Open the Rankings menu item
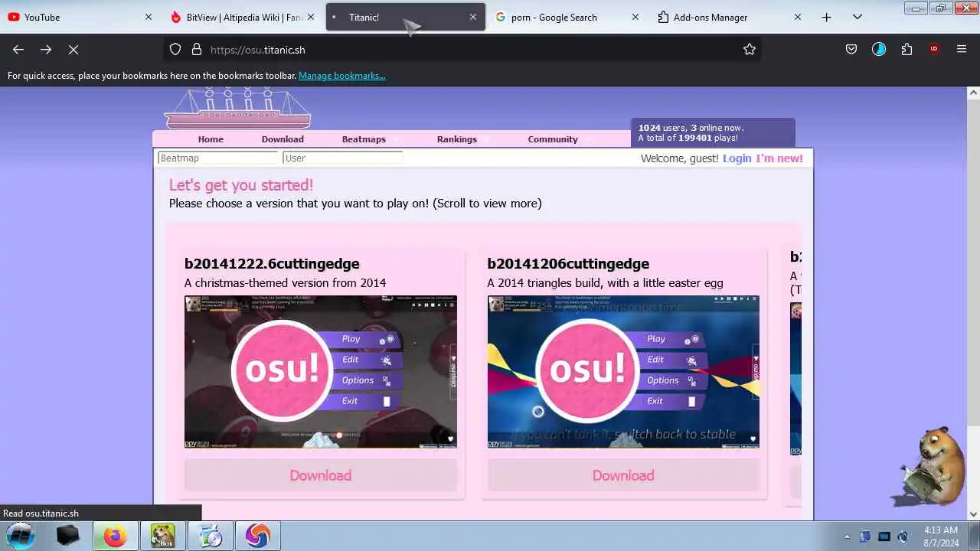Screen dimensions: 980x551 coord(457,139)
